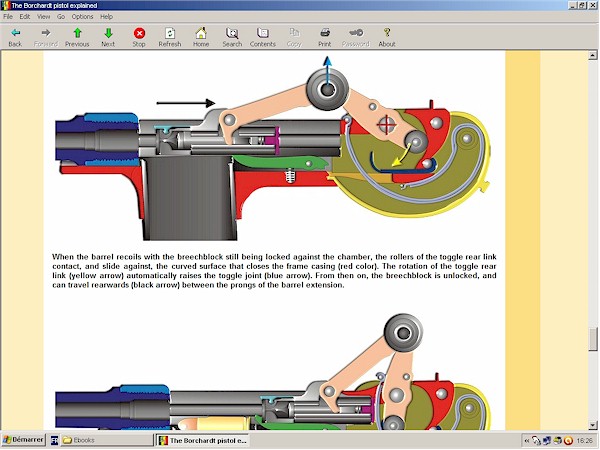The width and height of the screenshot is (600, 450).
Task: Click the vertical scrollbar up arrow
Action: pos(593,56)
